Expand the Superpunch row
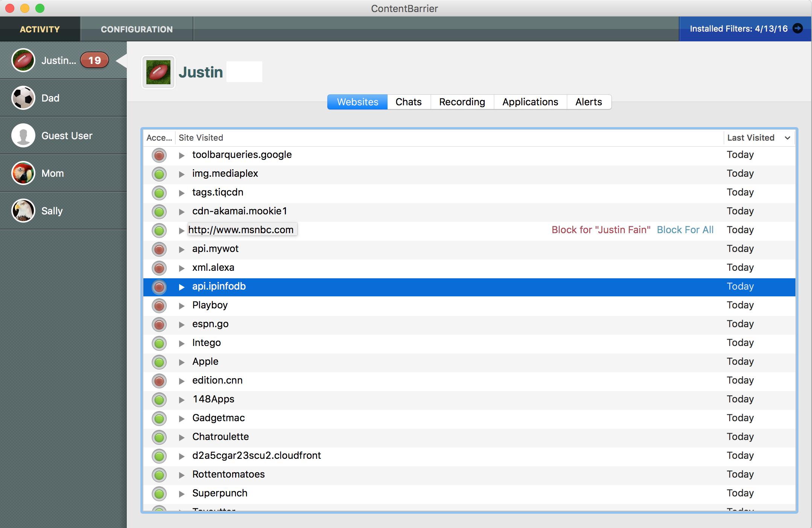The image size is (812, 528). tap(182, 494)
